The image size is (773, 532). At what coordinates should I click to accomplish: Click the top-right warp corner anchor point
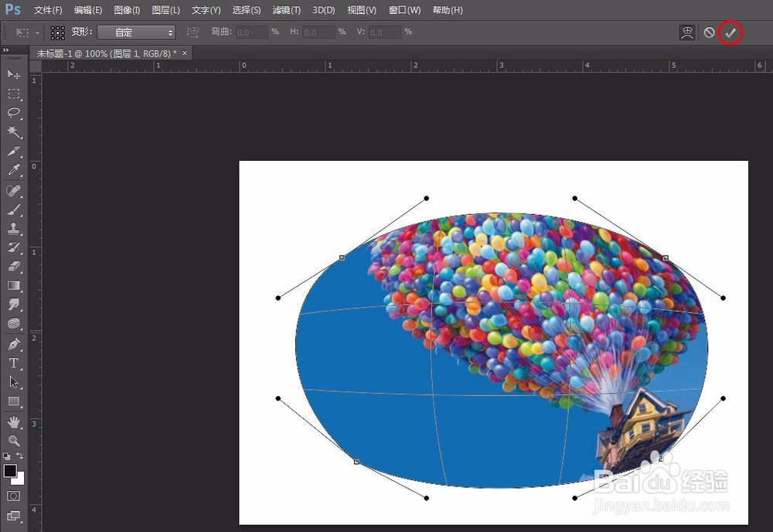click(x=666, y=257)
